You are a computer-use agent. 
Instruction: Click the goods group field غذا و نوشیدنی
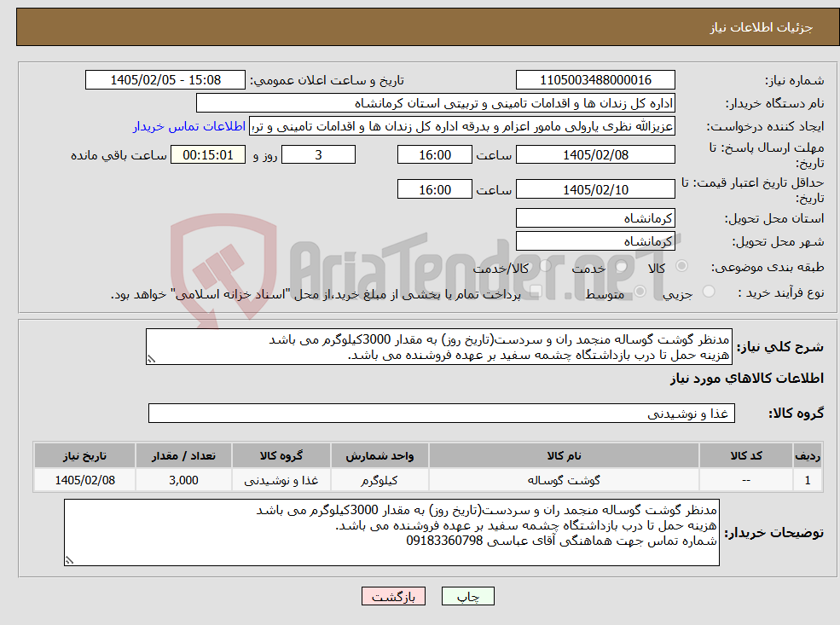tap(442, 413)
